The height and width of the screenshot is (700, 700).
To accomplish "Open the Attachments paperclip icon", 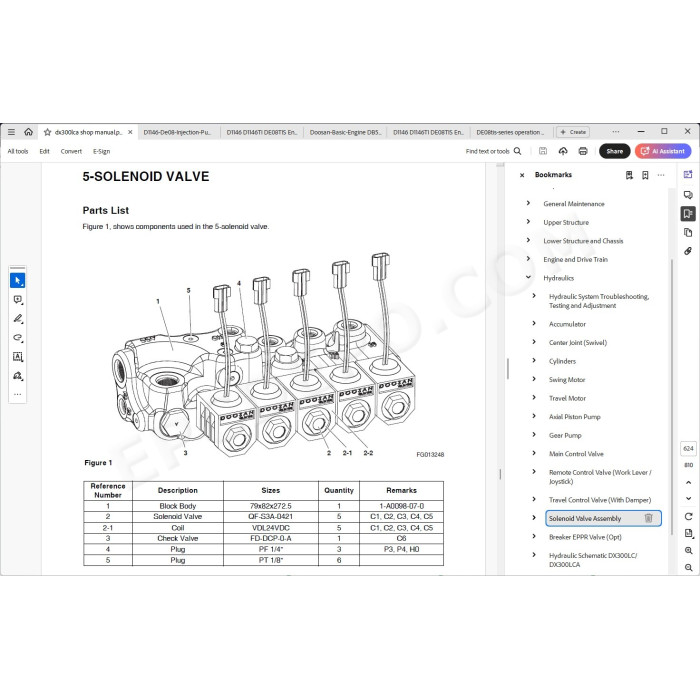I will pyautogui.click(x=688, y=251).
